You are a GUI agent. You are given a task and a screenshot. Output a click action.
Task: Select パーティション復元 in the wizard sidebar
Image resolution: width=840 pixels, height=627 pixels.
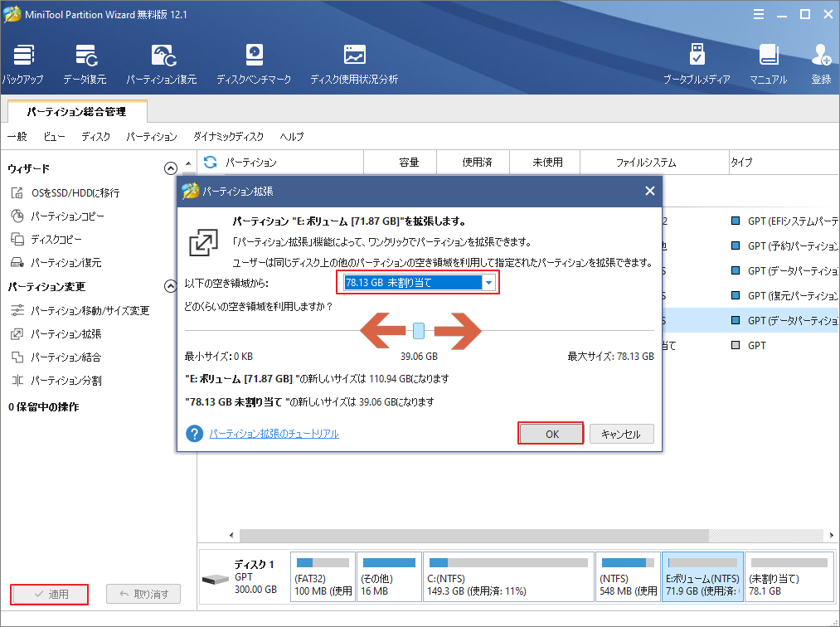(56, 263)
